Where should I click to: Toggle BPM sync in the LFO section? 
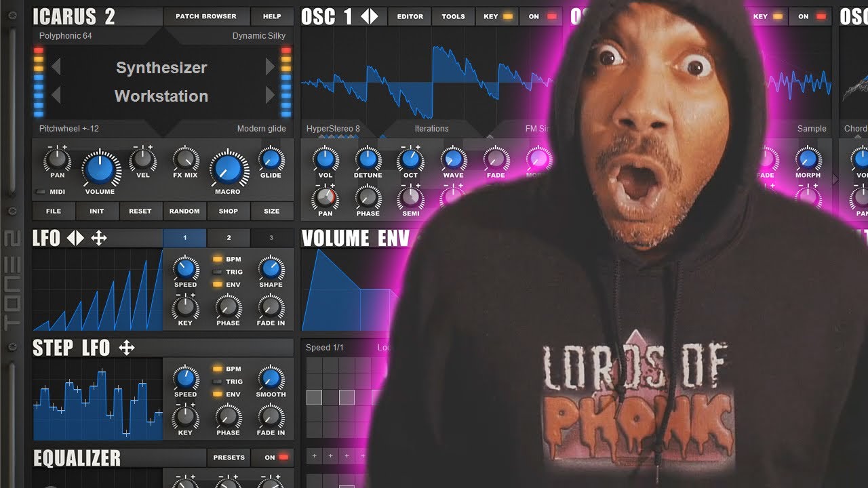pyautogui.click(x=218, y=259)
